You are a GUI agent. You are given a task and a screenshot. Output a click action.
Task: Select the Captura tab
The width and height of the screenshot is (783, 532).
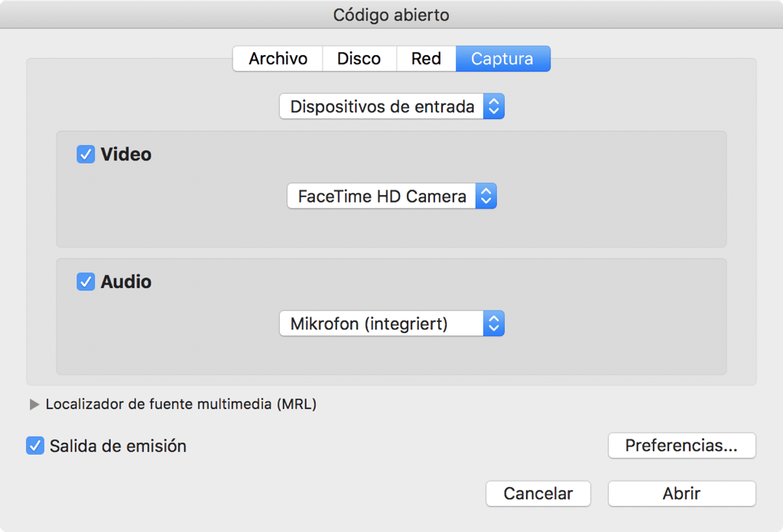[x=503, y=58]
